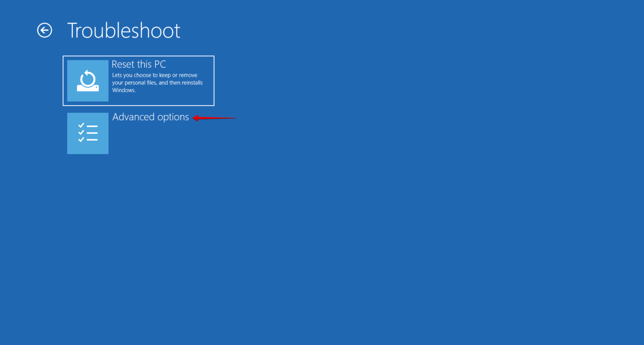644x345 pixels.
Task: Navigate back using the left-pointing arrow
Action: pos(44,30)
